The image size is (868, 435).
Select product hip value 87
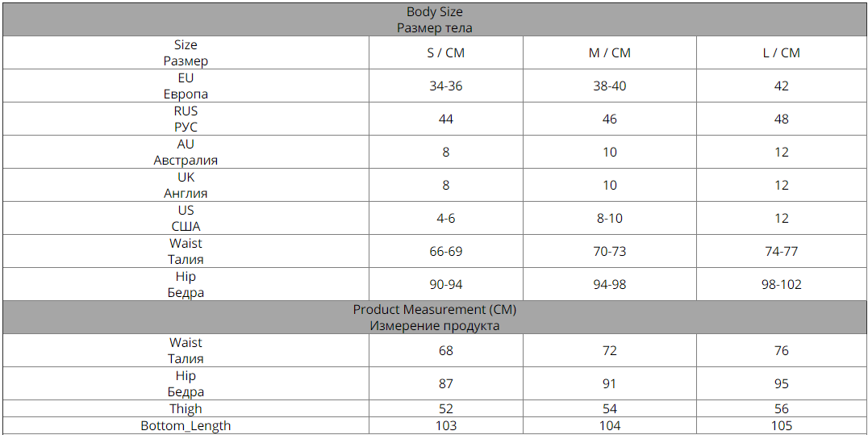point(445,384)
